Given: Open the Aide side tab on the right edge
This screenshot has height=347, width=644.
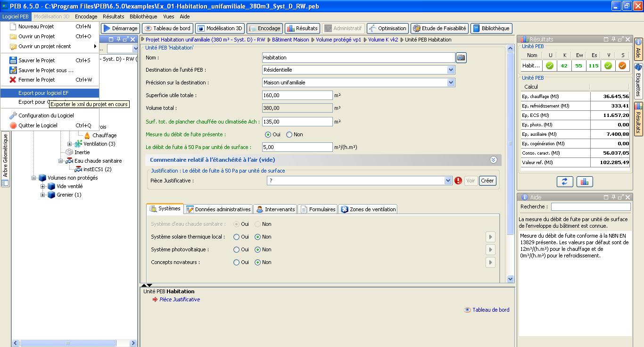Looking at the screenshot, I should coord(638,50).
